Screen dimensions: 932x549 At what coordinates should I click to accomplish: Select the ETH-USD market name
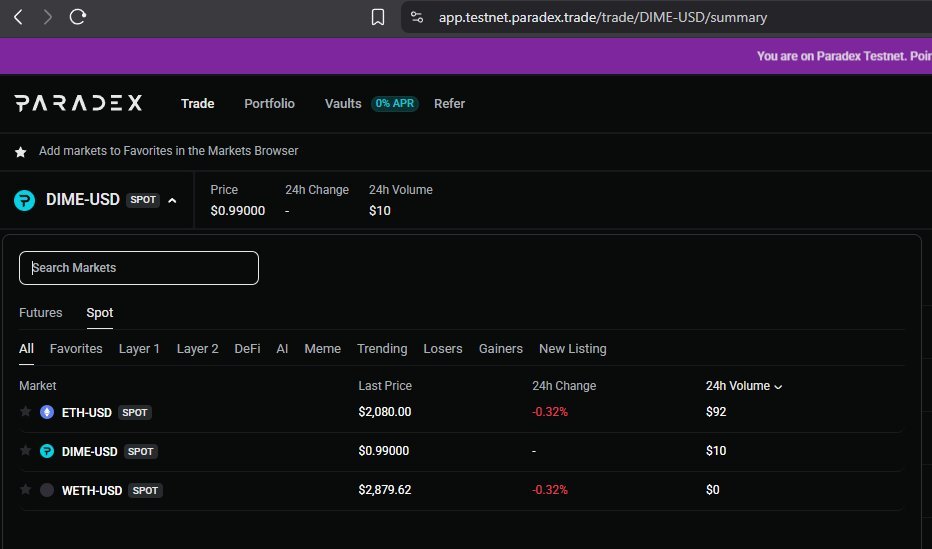point(87,412)
